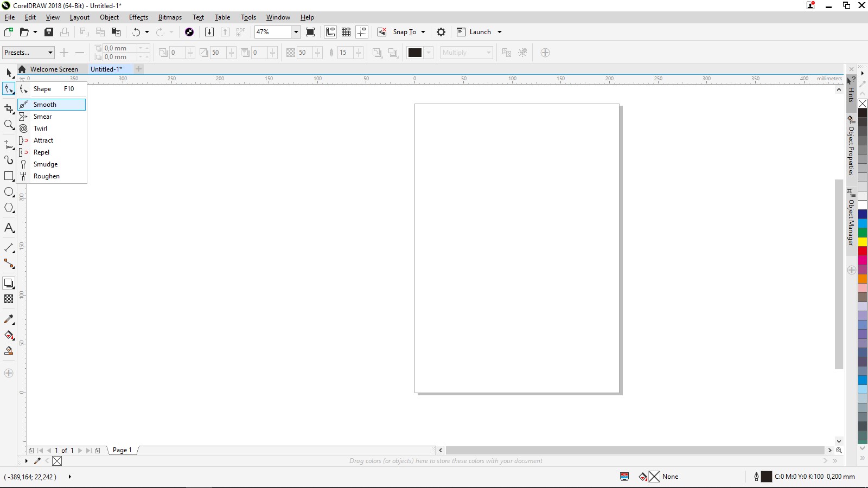Select the Text tool
The width and height of the screenshot is (868, 488).
(9, 228)
